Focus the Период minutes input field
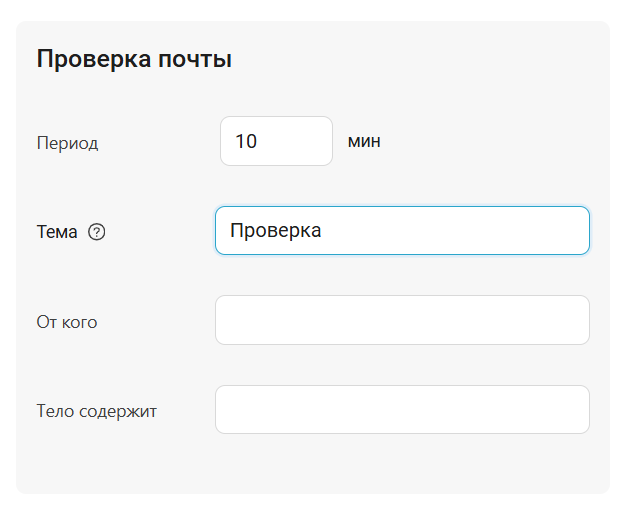Image resolution: width=624 pixels, height=510 pixels. [276, 141]
